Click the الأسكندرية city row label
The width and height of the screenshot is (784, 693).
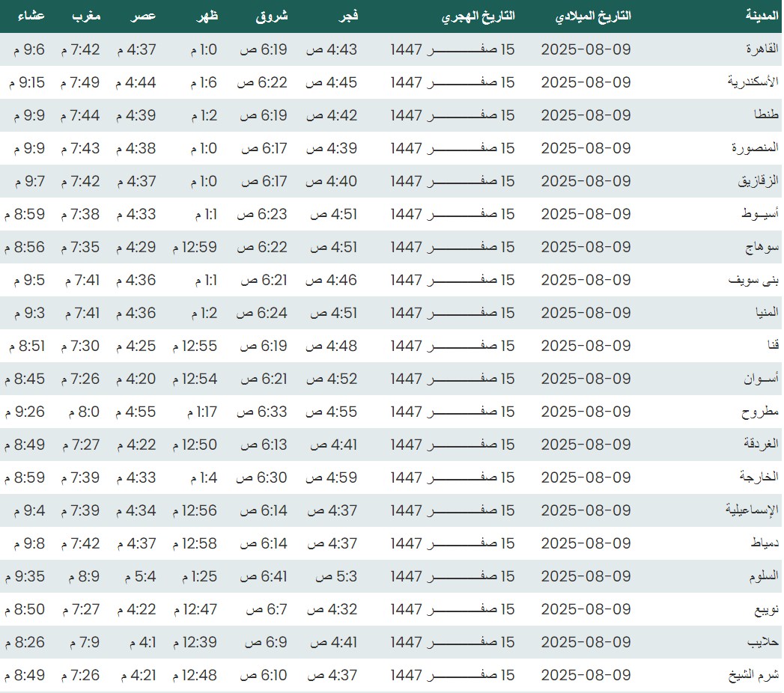tap(753, 82)
